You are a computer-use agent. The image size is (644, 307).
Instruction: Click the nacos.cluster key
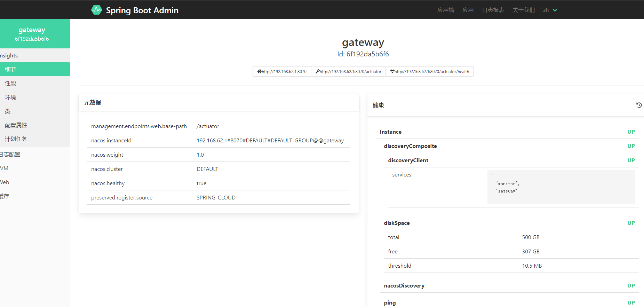107,169
